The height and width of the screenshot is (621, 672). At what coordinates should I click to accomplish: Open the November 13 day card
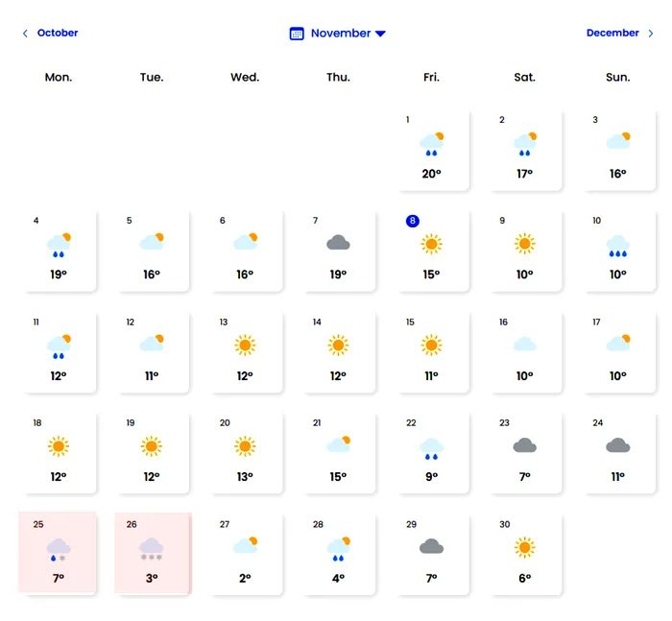pyautogui.click(x=245, y=351)
